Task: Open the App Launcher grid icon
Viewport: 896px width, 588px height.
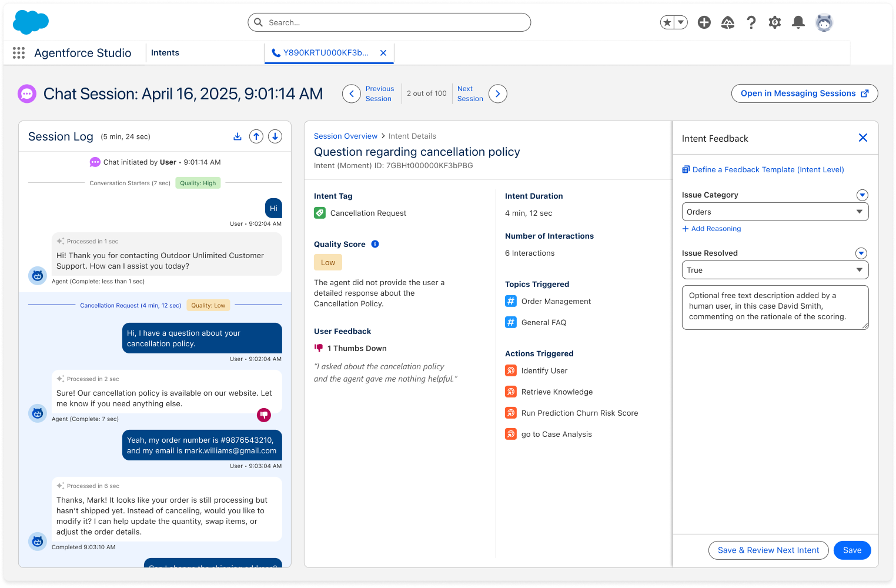Action: click(19, 53)
